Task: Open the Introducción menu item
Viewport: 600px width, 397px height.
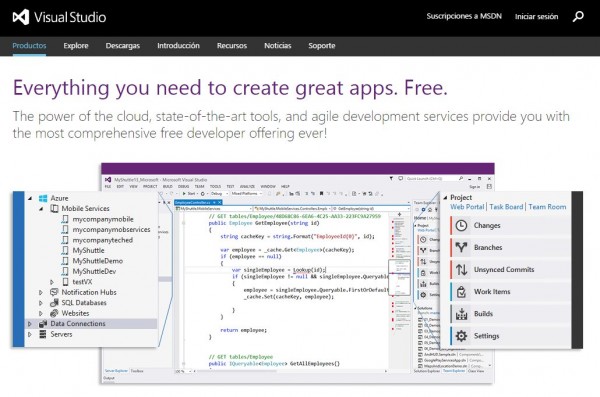Action: pos(178,46)
